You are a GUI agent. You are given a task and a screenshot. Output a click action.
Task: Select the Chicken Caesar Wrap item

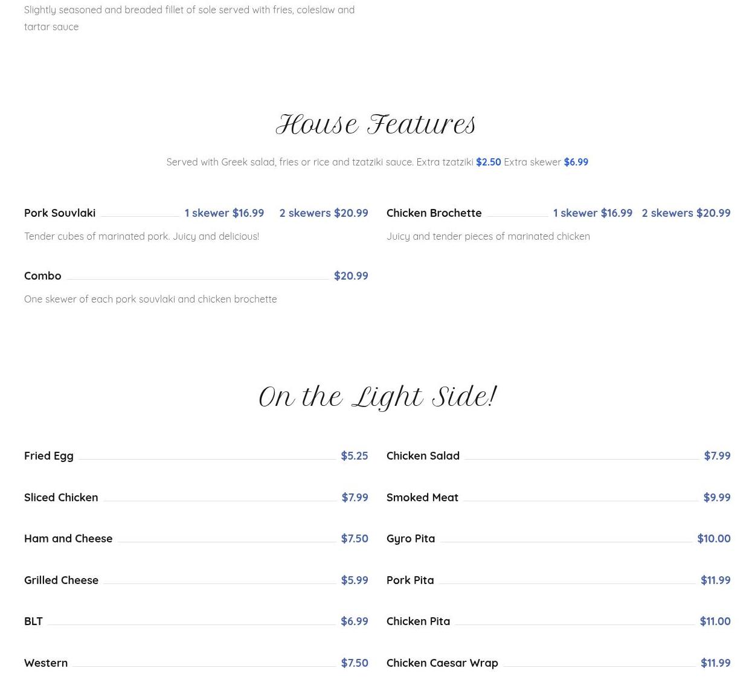pyautogui.click(x=442, y=663)
